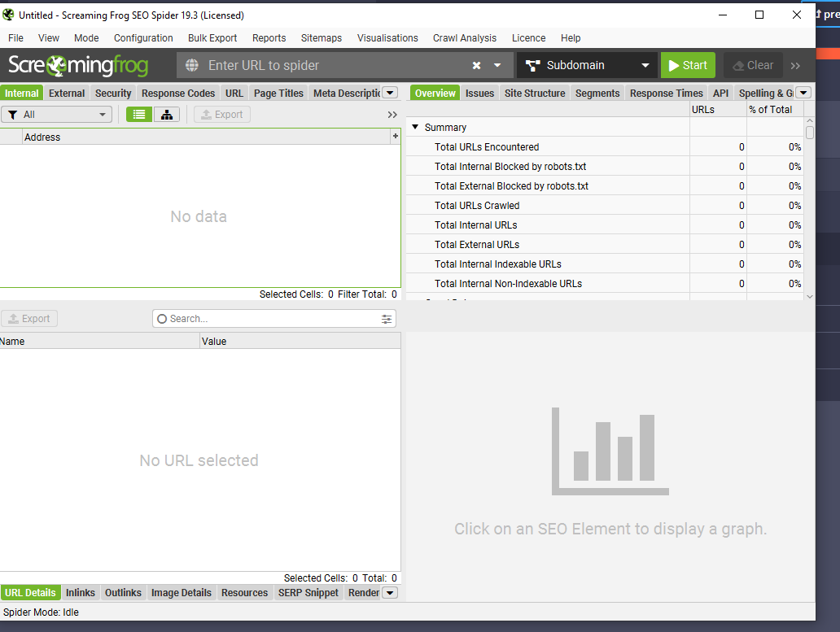Select Total Internal Indexable URLs row
Image resolution: width=840 pixels, height=632 pixels.
click(606, 264)
